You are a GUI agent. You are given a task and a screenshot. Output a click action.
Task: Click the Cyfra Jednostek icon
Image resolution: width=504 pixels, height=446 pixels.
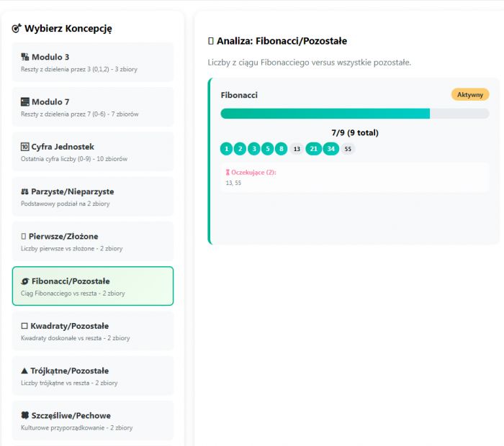pos(25,147)
